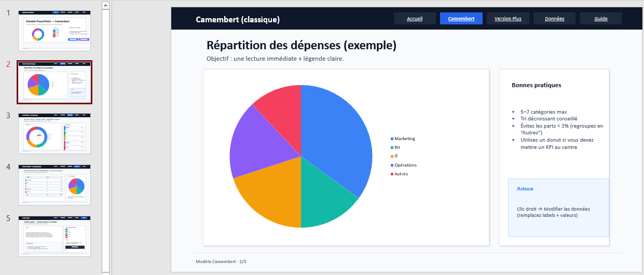Click the Astuce tip box heading

[525, 189]
